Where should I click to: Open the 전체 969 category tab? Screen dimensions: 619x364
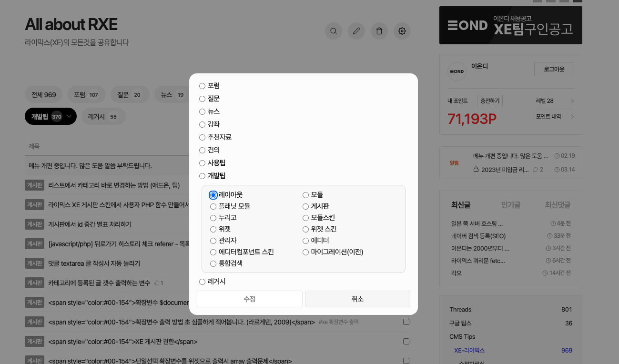[44, 95]
